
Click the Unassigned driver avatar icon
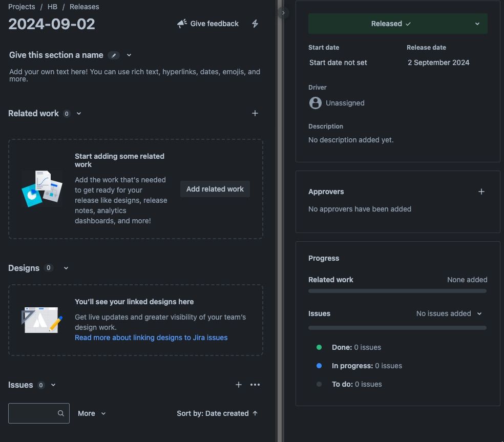pyautogui.click(x=316, y=103)
